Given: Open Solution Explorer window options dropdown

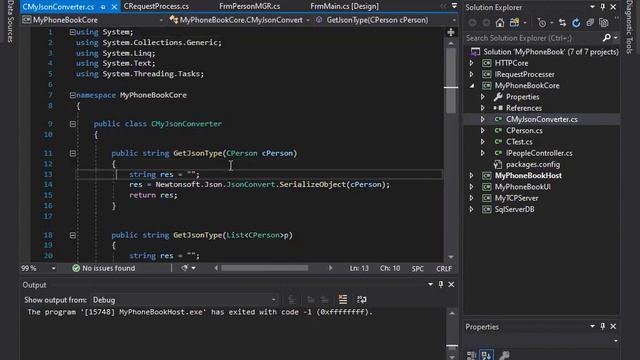Looking at the screenshot, I should 592,7.
